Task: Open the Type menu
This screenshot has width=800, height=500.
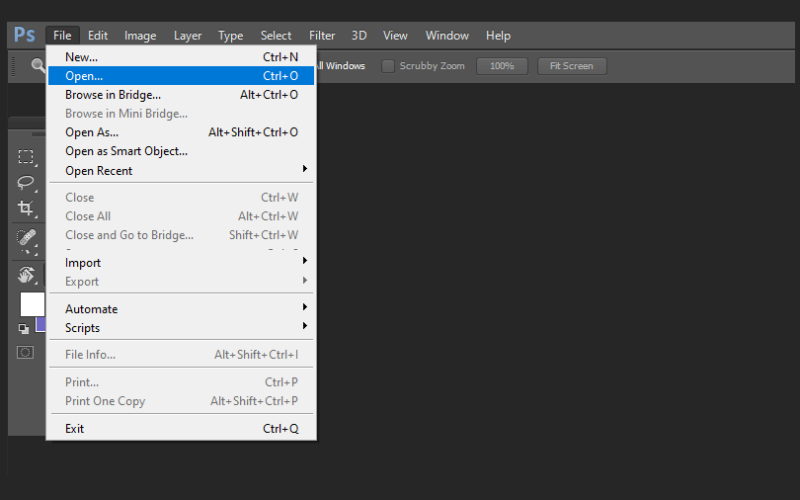Action: coord(230,36)
